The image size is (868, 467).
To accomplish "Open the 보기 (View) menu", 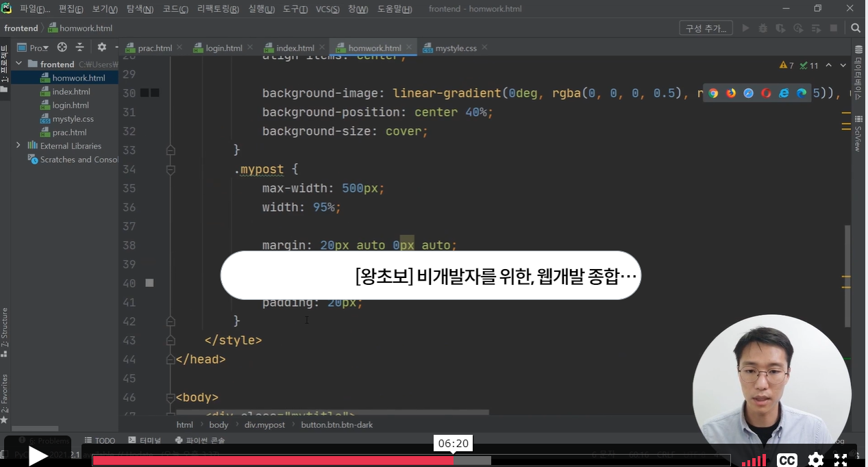I will tap(106, 9).
